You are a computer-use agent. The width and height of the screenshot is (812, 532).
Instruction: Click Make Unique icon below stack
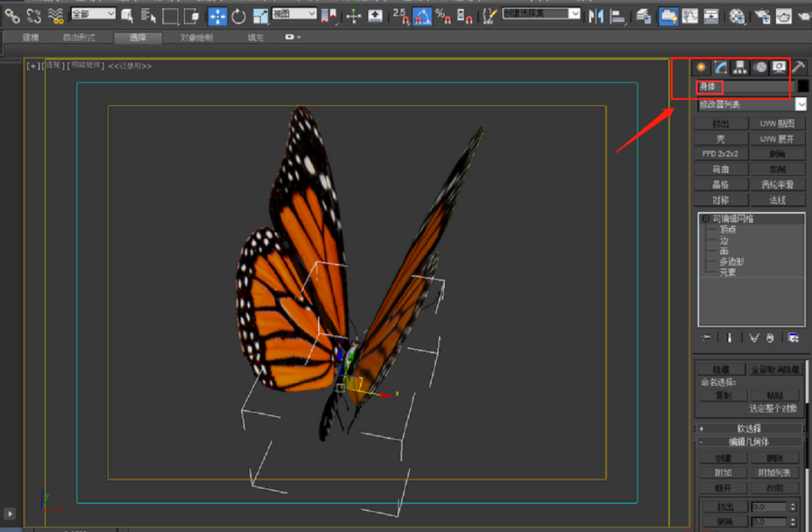click(x=753, y=338)
